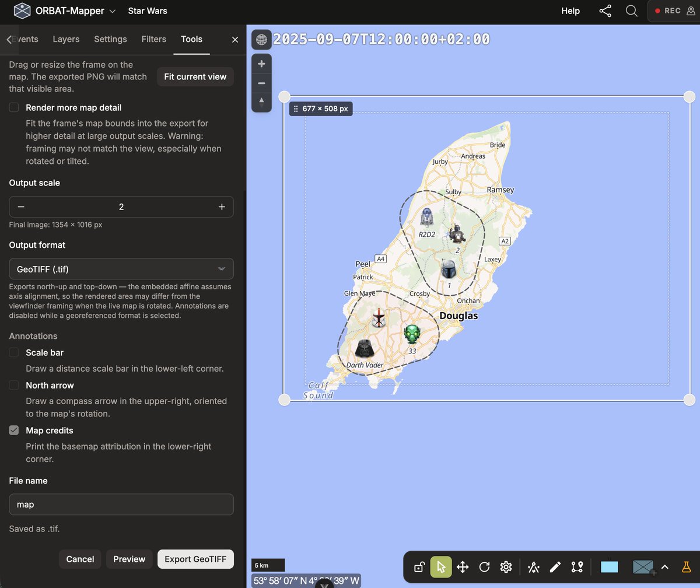
Task: Click the Star Wars scenario name
Action: tap(148, 11)
